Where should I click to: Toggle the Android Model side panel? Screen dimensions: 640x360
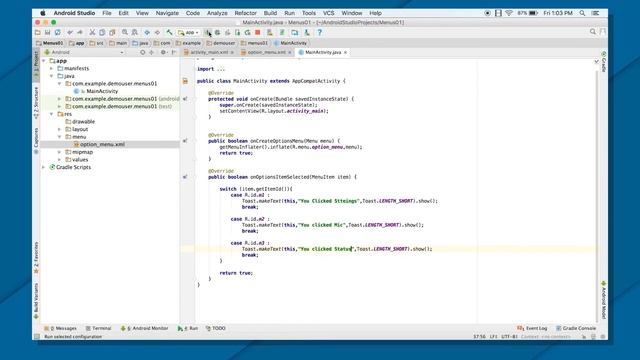coord(604,300)
